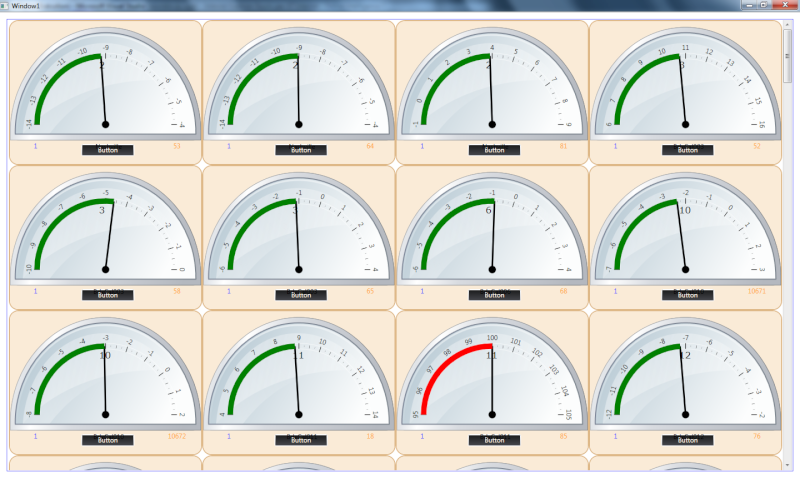Select the gauge above the 68 value
This screenshot has width=800, height=478.
tap(492, 229)
